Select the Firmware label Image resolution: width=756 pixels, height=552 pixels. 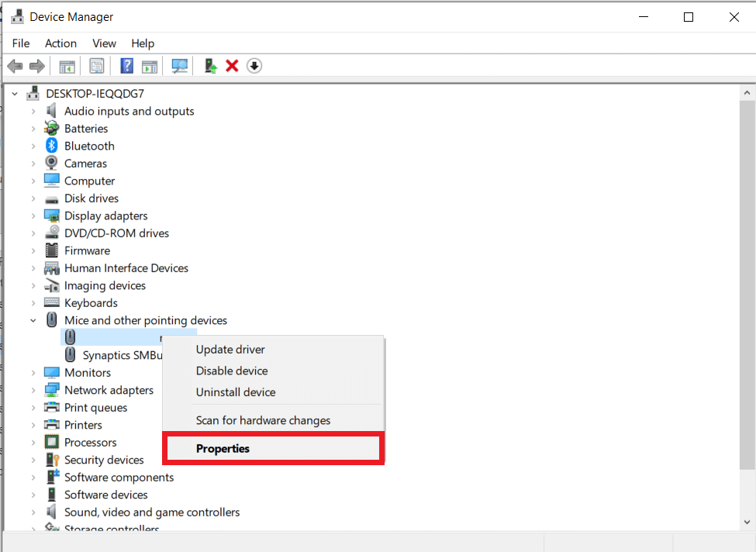[88, 250]
